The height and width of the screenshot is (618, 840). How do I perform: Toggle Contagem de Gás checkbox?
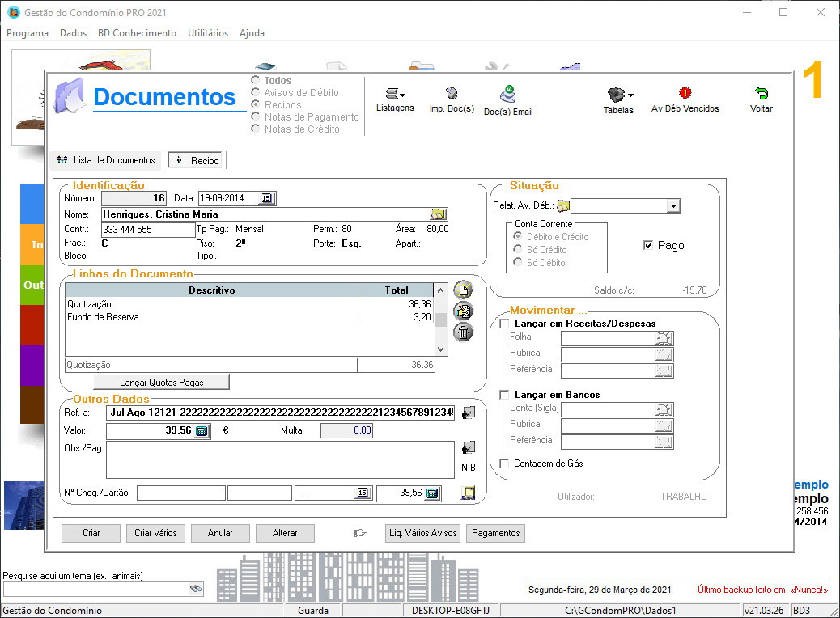coord(504,463)
